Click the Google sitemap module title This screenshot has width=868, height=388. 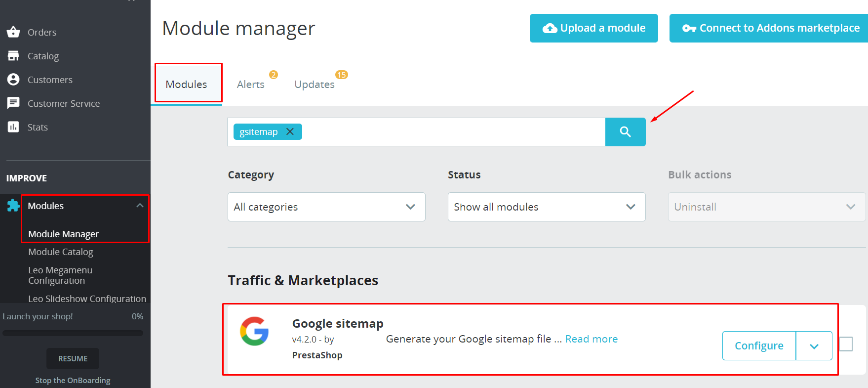(338, 323)
